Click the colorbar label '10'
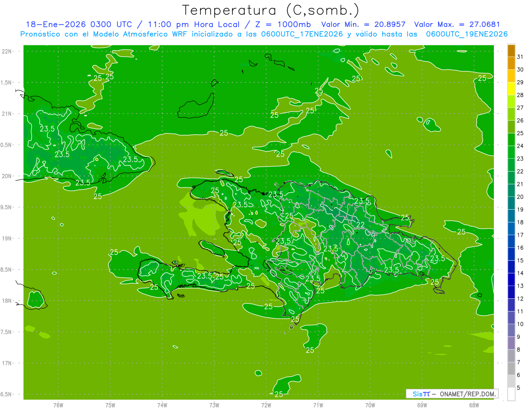Screen dimensions: 532x411 pyautogui.click(x=520, y=324)
